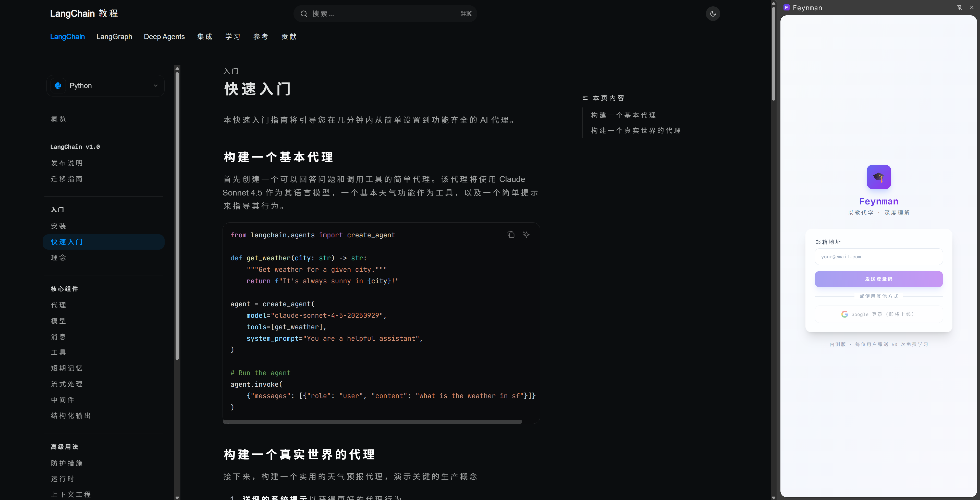Click the sparkle AI icon on code block
980x500 pixels.
(x=526, y=235)
